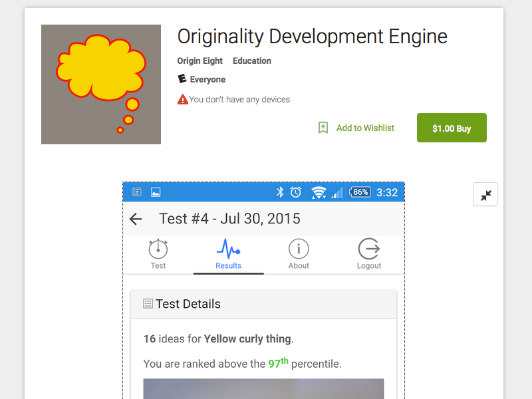
Task: Click the Everyone content rating icon
Action: click(182, 78)
